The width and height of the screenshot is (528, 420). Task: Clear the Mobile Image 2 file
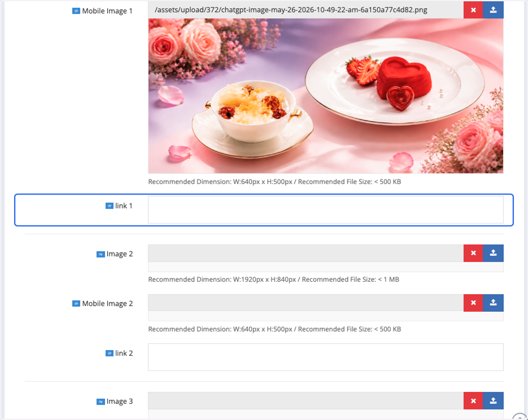[x=473, y=303]
